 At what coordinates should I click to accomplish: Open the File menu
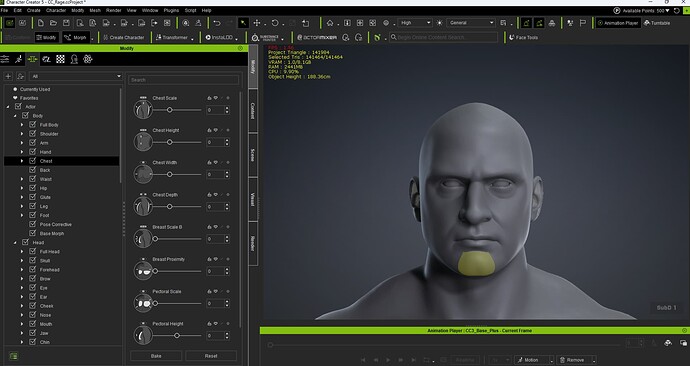[4, 10]
